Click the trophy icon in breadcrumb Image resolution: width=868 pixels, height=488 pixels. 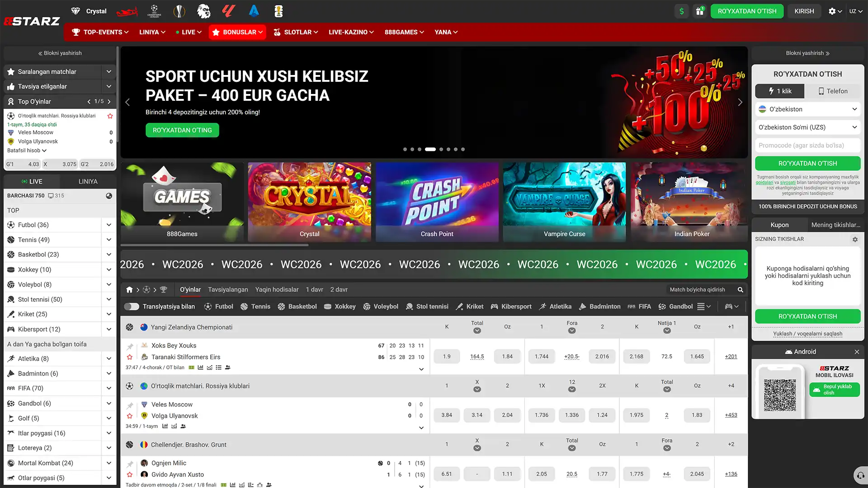point(164,290)
